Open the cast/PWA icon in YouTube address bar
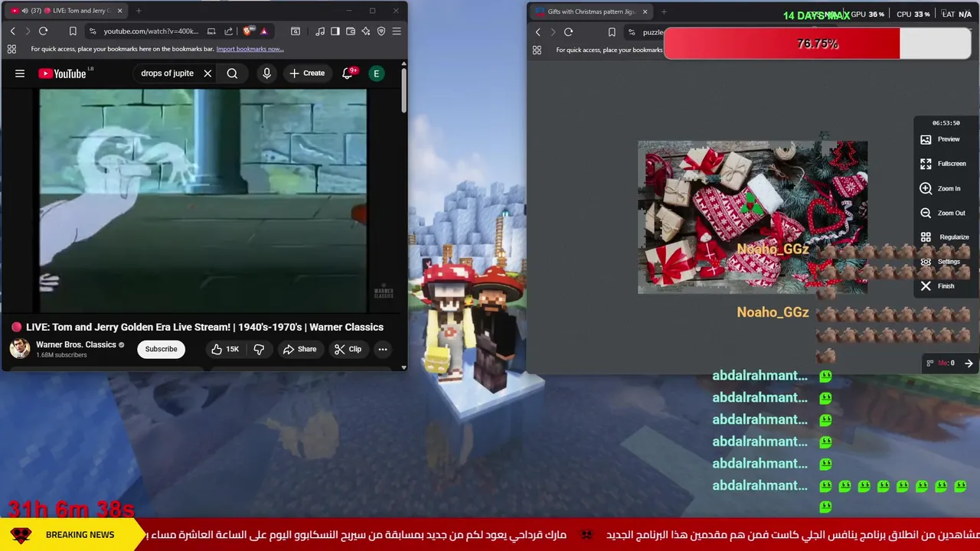Image resolution: width=980 pixels, height=551 pixels. coord(211,31)
